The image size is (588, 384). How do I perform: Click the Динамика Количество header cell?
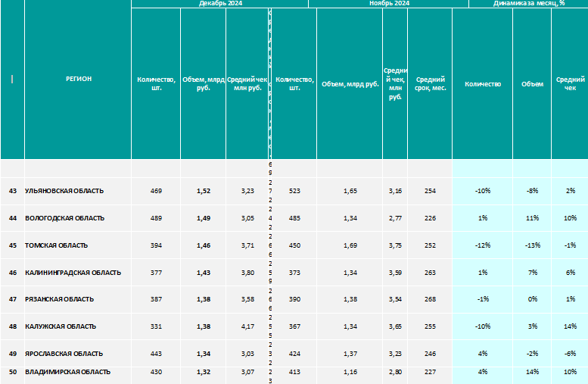483,83
